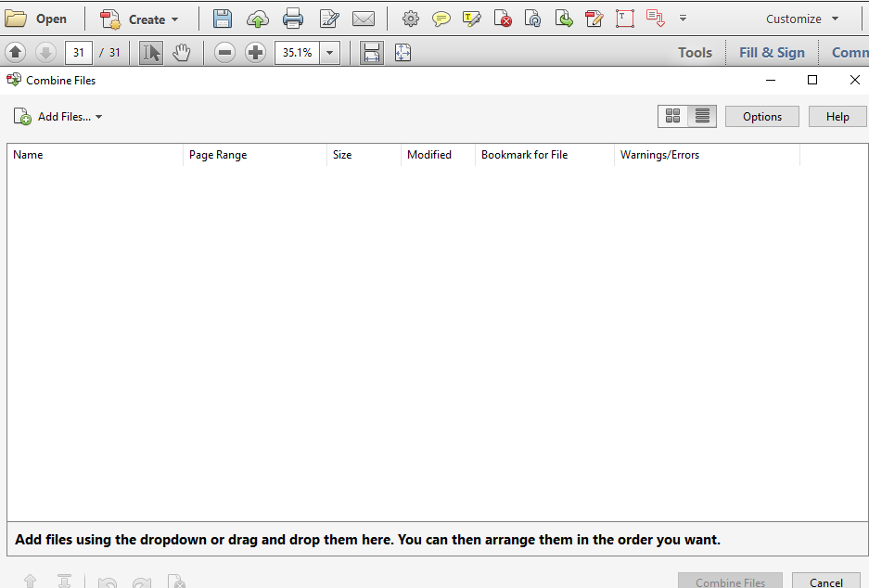Open the Print dialog icon
Screen dimensions: 869x588
click(292, 19)
